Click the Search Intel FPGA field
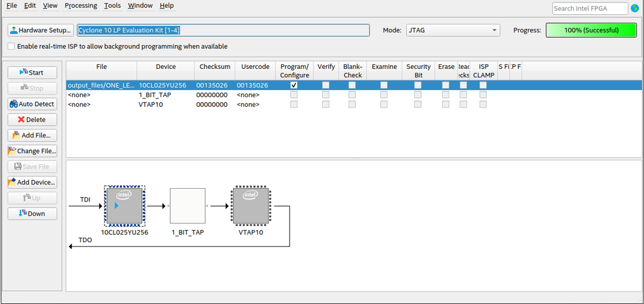This screenshot has width=644, height=304. pyautogui.click(x=589, y=8)
